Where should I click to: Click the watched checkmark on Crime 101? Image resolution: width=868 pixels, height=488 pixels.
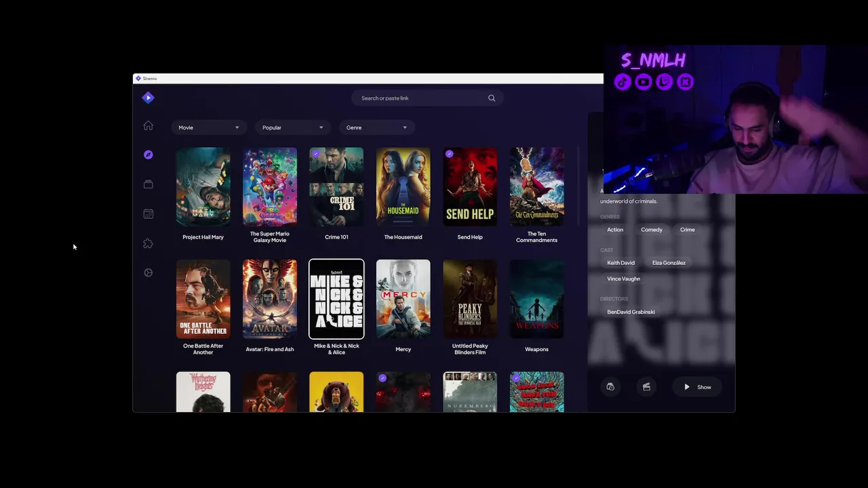pyautogui.click(x=315, y=154)
